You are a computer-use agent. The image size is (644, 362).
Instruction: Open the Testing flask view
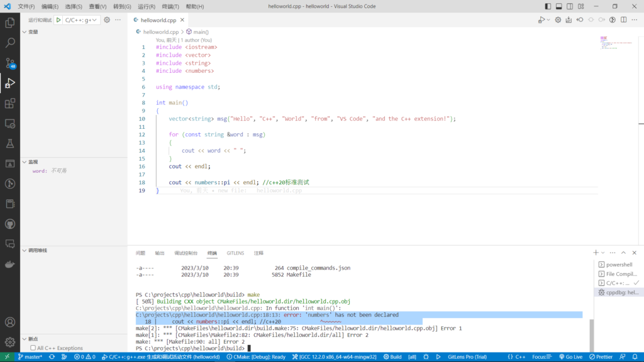click(x=10, y=143)
